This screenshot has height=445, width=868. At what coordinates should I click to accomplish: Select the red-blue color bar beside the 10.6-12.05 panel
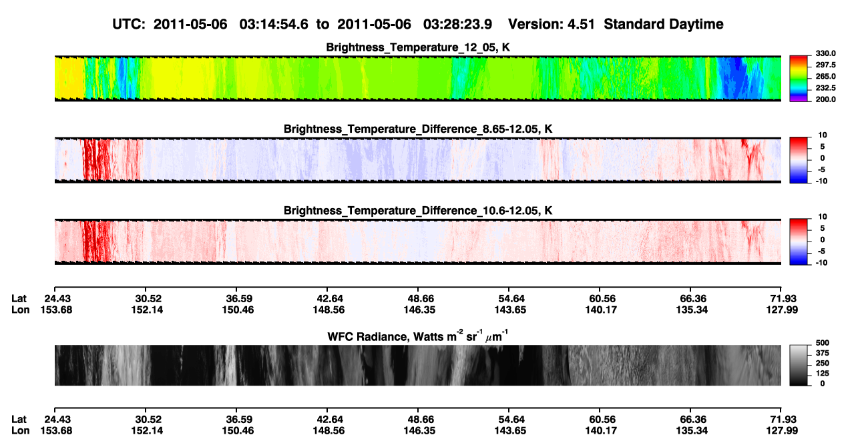pyautogui.click(x=799, y=242)
